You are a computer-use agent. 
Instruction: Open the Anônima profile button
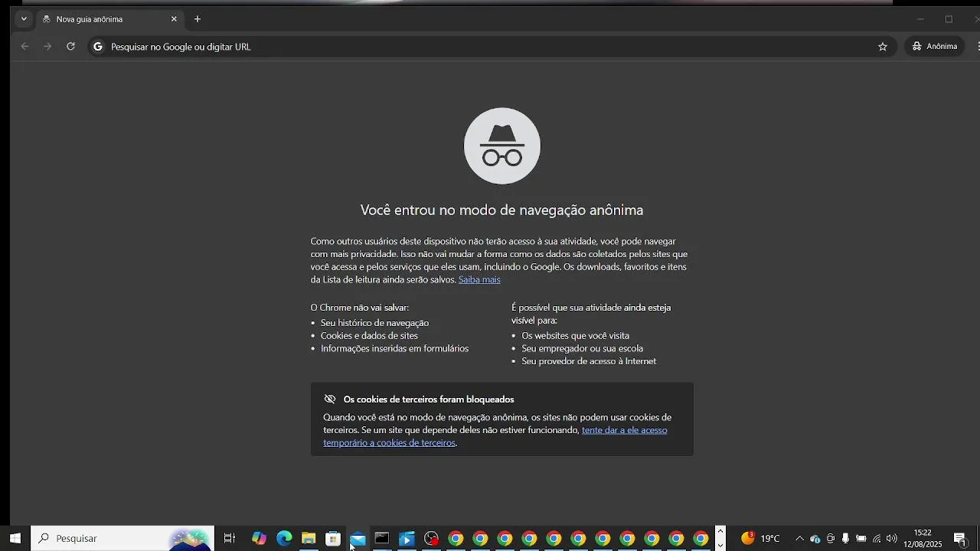[x=935, y=47]
